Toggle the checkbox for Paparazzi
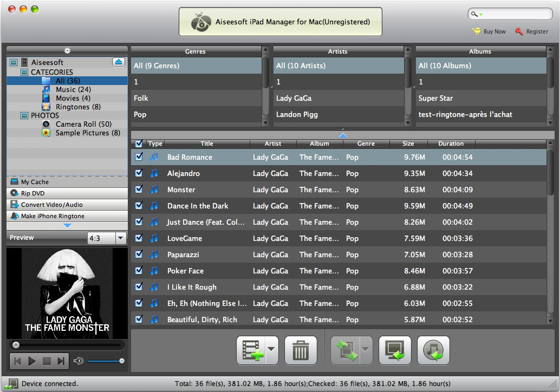Image resolution: width=560 pixels, height=392 pixels. point(139,254)
